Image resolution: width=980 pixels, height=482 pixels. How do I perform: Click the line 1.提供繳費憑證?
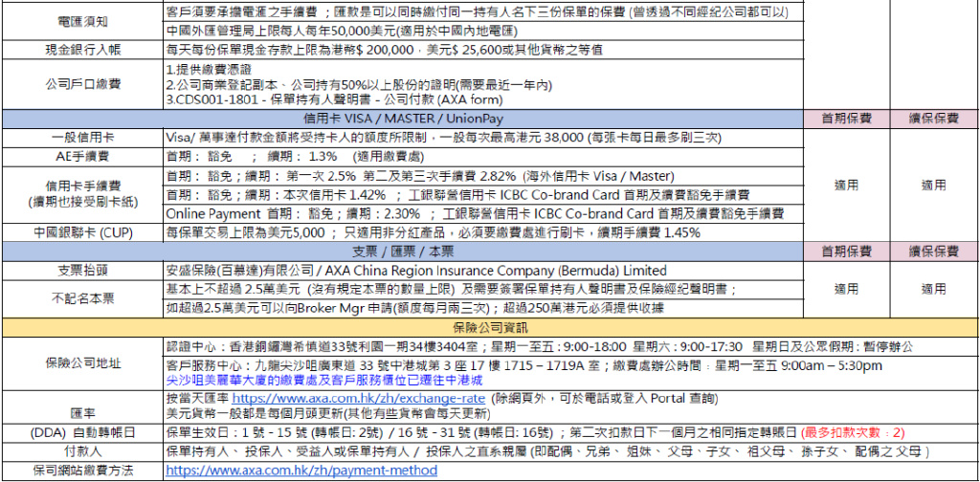[210, 69]
